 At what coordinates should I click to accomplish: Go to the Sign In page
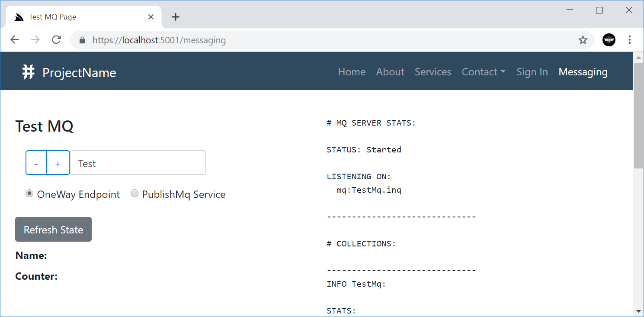pyautogui.click(x=532, y=72)
